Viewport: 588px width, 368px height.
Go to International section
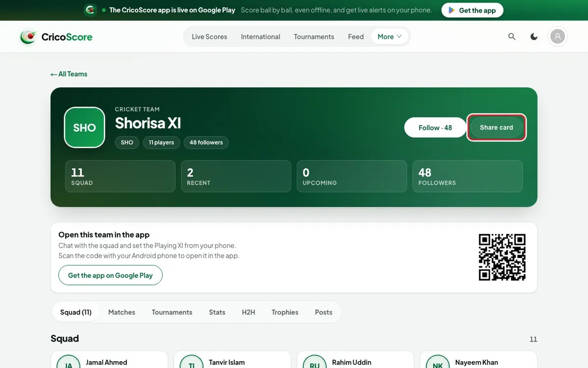coord(261,37)
